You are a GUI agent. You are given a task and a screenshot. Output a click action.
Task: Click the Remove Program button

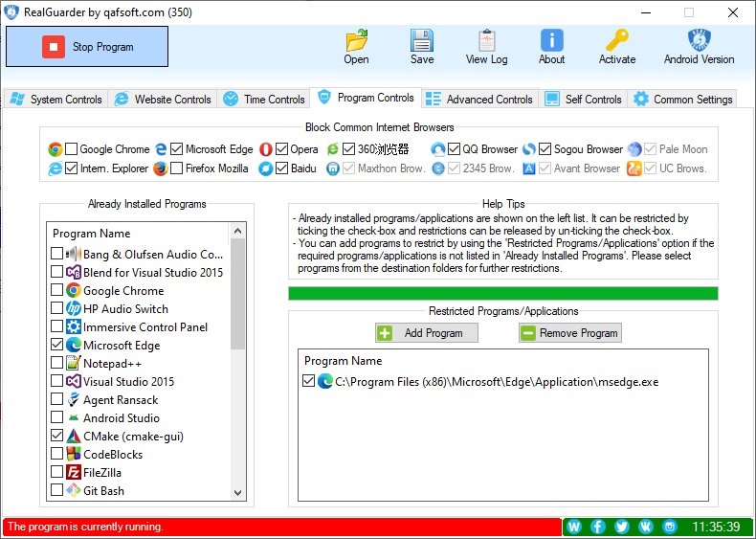(x=569, y=333)
